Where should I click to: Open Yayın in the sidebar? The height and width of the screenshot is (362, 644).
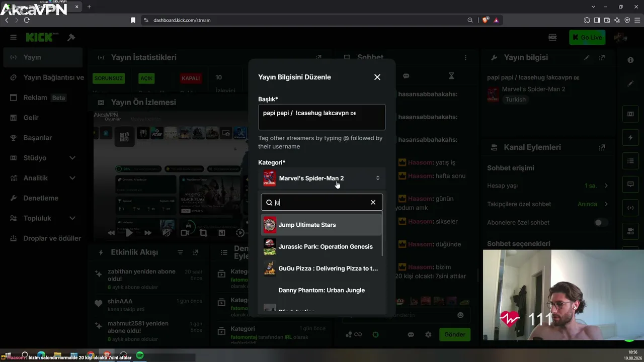pos(43,57)
